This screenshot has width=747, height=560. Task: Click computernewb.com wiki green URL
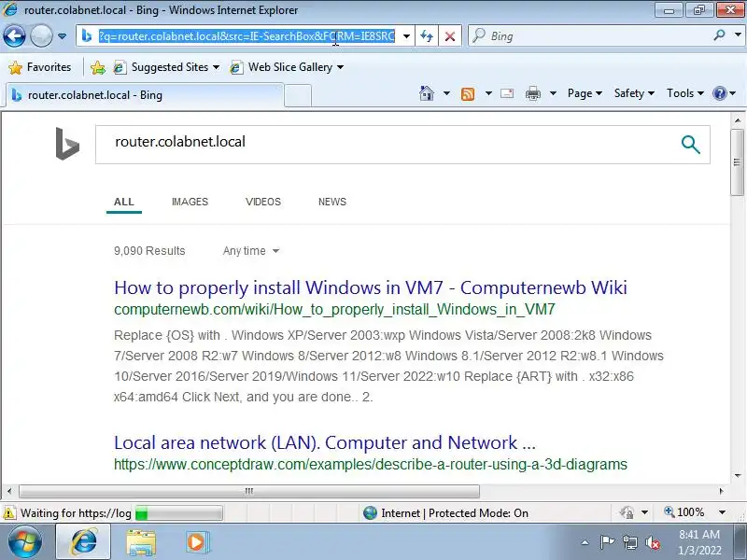pos(334,310)
